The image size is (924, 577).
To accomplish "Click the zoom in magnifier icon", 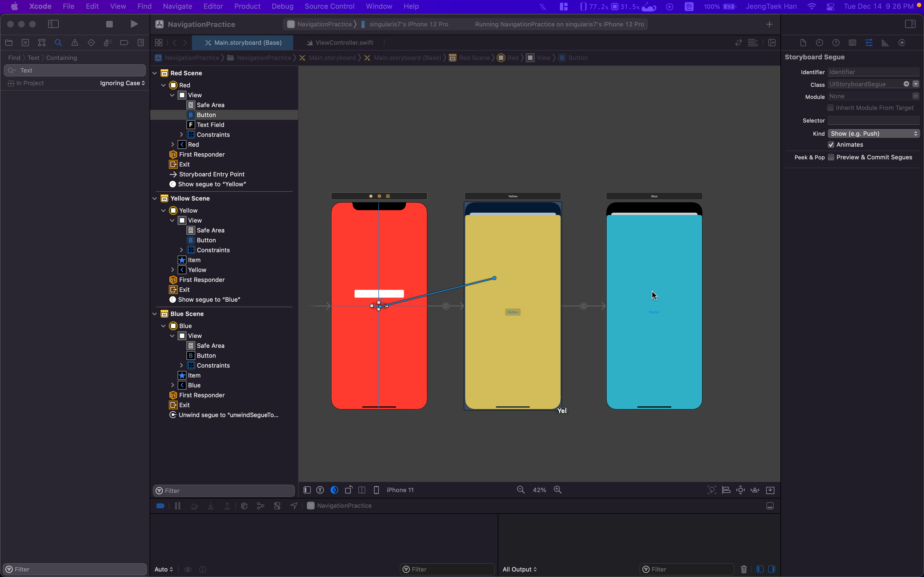I will pos(557,490).
